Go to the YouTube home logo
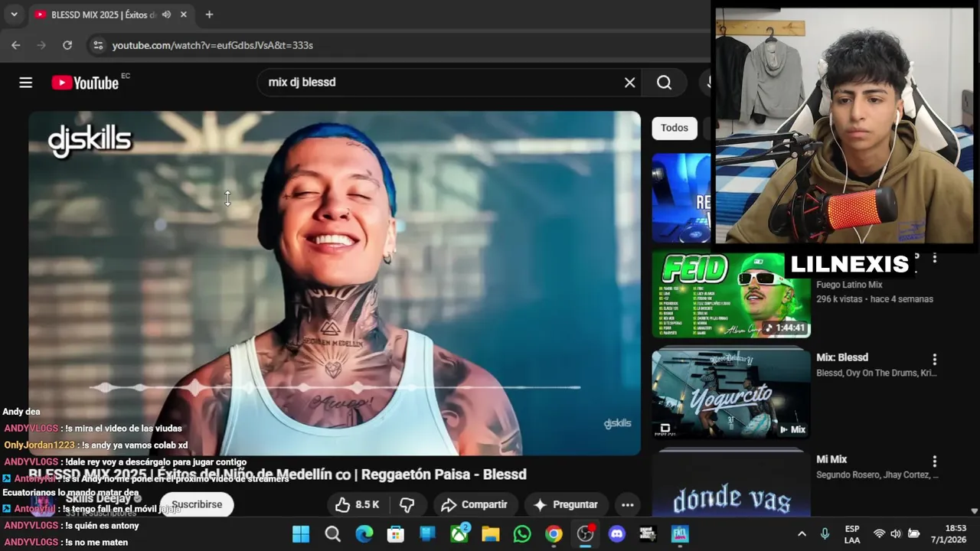Image resolution: width=980 pixels, height=551 pixels. click(x=85, y=83)
